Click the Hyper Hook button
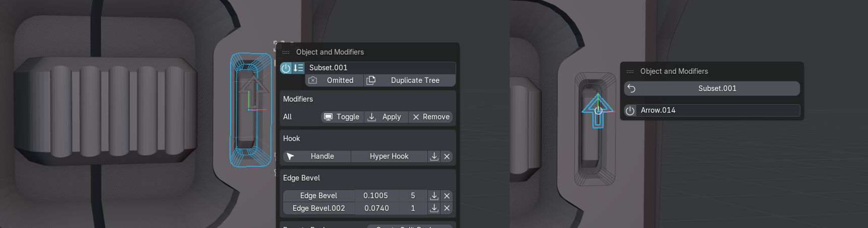 click(389, 156)
